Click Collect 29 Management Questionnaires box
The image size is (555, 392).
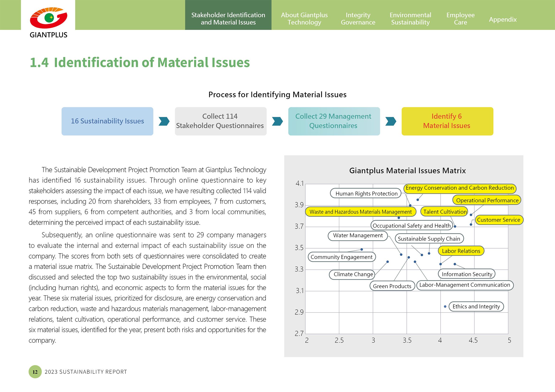tap(334, 121)
